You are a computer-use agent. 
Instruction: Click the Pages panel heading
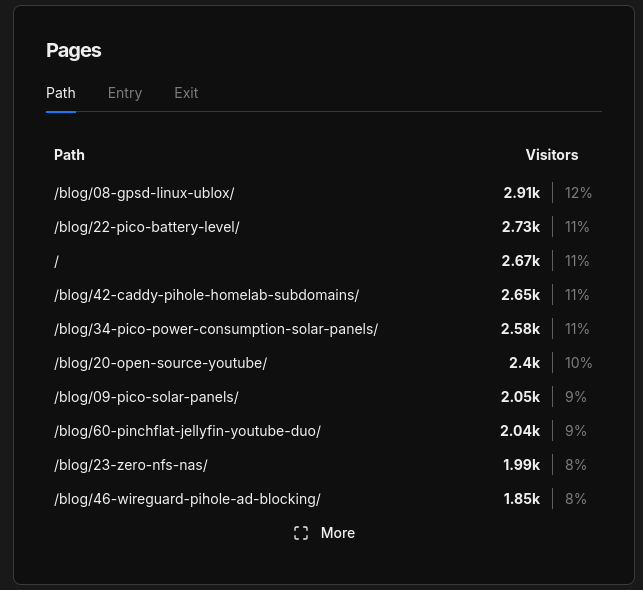[74, 50]
